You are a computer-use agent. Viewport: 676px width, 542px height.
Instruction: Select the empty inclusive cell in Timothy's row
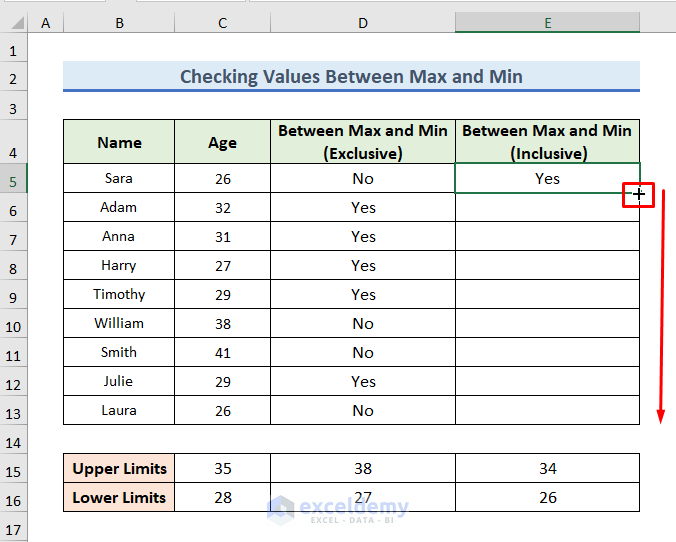548,294
